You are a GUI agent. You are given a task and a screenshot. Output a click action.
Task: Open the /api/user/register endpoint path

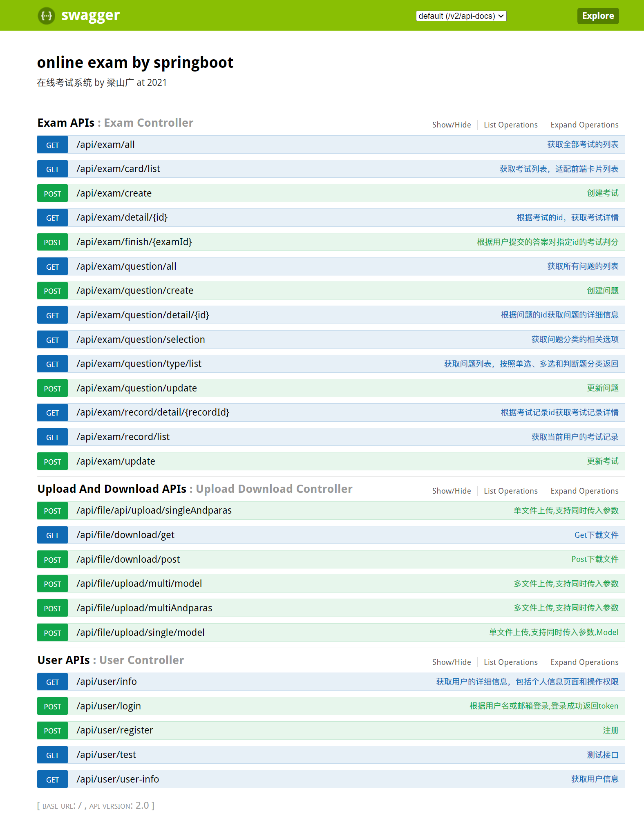coord(115,730)
